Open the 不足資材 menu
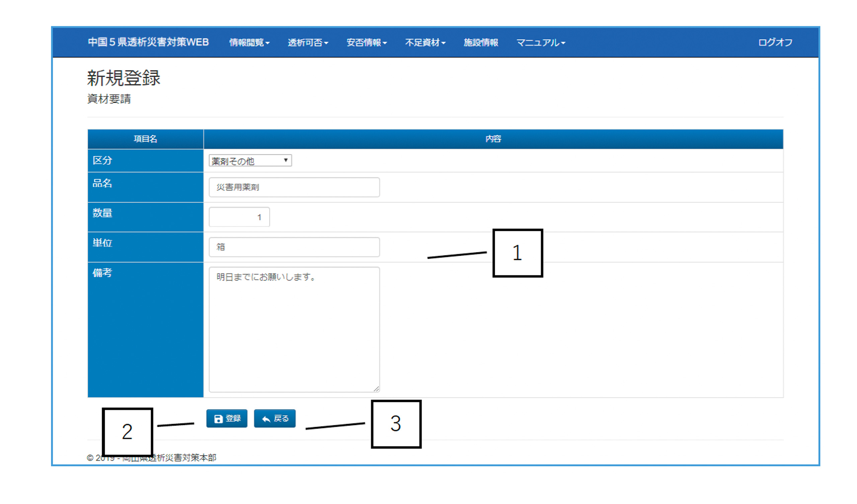The width and height of the screenshot is (857, 504). (x=425, y=43)
